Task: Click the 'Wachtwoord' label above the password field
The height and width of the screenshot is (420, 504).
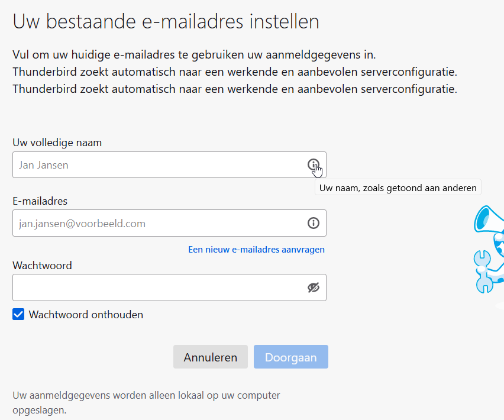Action: click(x=42, y=266)
